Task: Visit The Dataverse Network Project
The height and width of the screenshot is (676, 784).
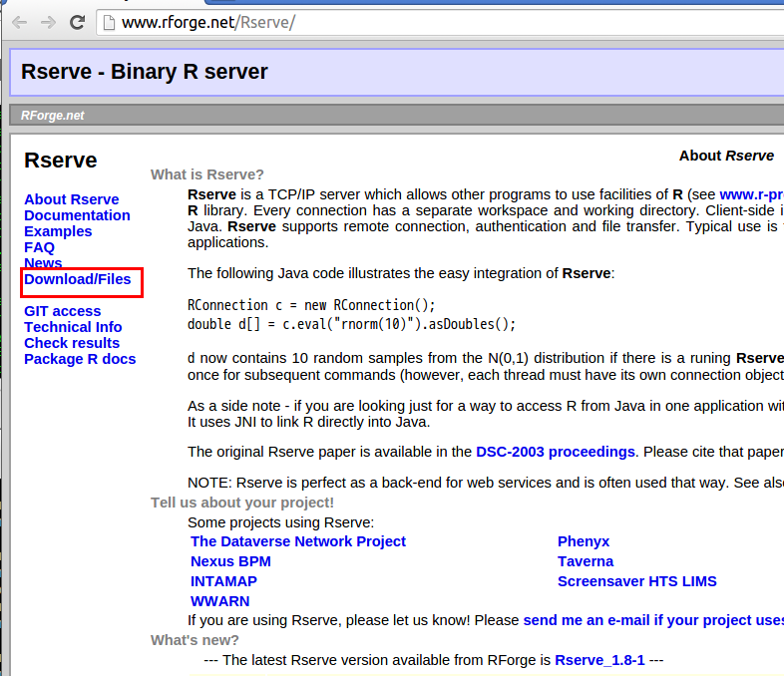Action: pos(298,541)
